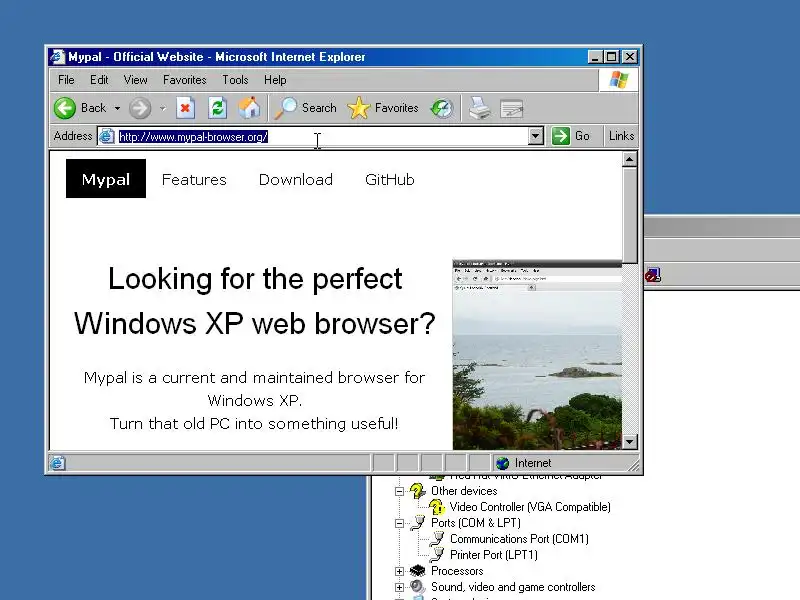The width and height of the screenshot is (800, 600).
Task: Click the Printer Port (LPT1) connector icon
Action: 436,555
